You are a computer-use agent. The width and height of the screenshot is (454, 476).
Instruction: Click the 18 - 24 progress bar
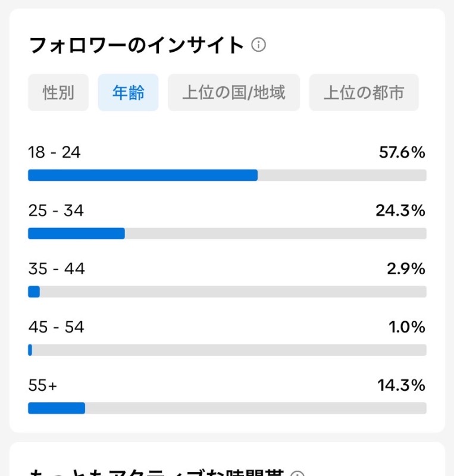pyautogui.click(x=227, y=175)
